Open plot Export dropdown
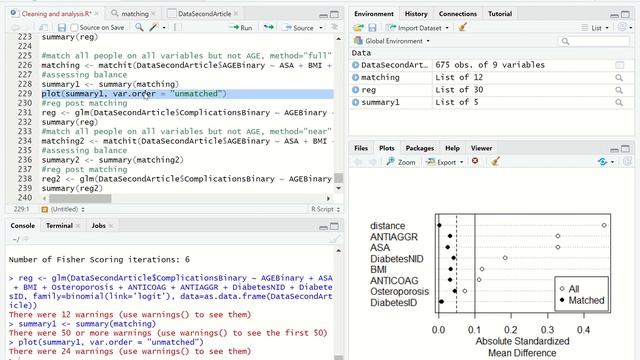Image resolution: width=640 pixels, height=360 pixels. point(445,162)
